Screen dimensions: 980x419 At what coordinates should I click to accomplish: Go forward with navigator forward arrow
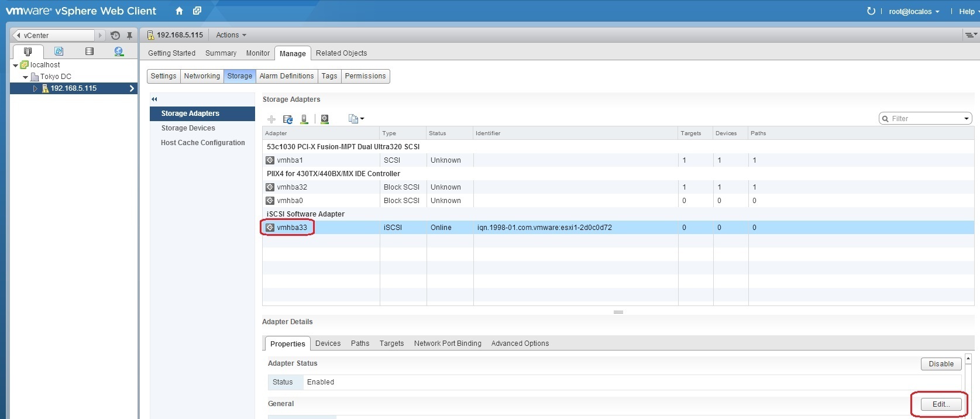click(x=100, y=36)
